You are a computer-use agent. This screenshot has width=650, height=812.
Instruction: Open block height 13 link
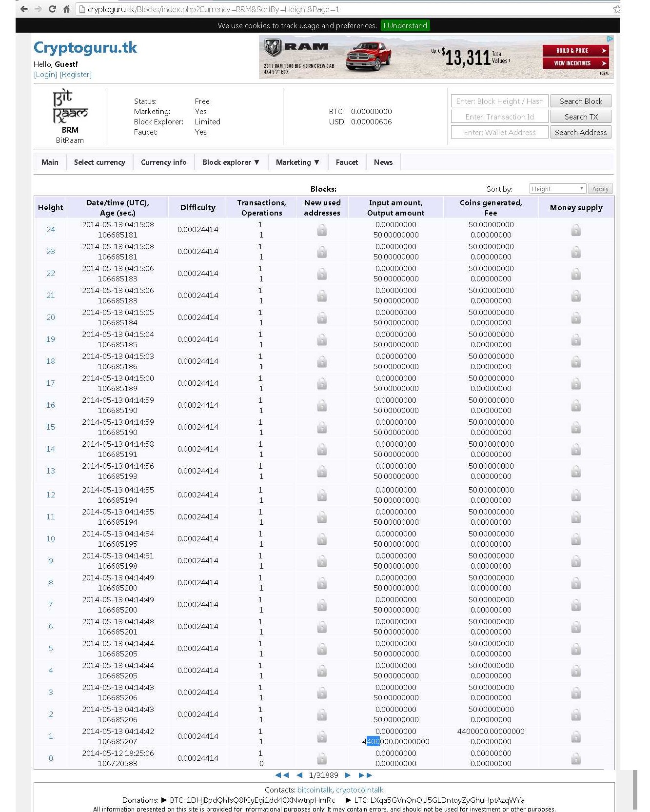(50, 471)
